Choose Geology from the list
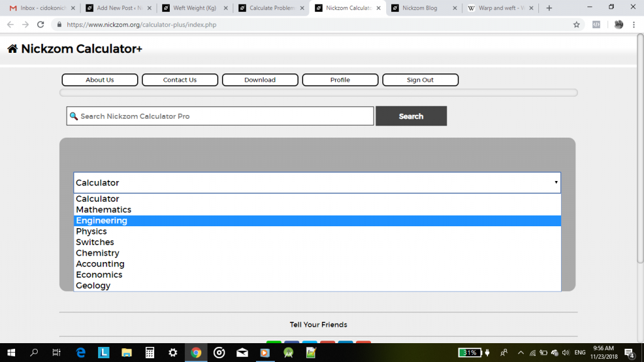Viewport: 644px width, 362px height. coord(317,286)
